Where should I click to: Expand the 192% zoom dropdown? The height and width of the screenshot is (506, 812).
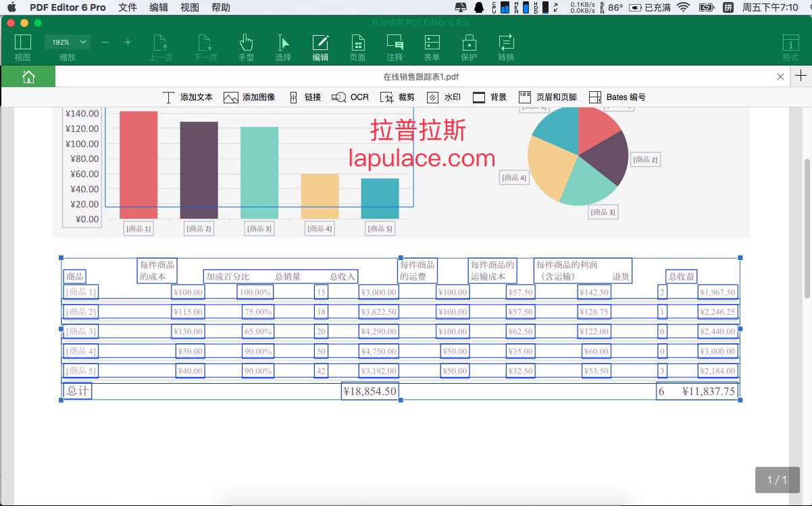(x=68, y=42)
